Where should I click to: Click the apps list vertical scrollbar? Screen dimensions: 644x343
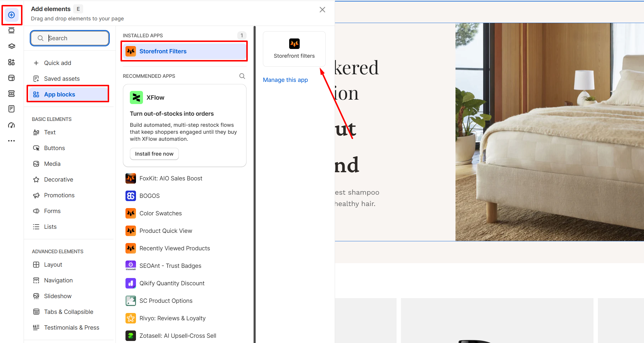(254, 184)
